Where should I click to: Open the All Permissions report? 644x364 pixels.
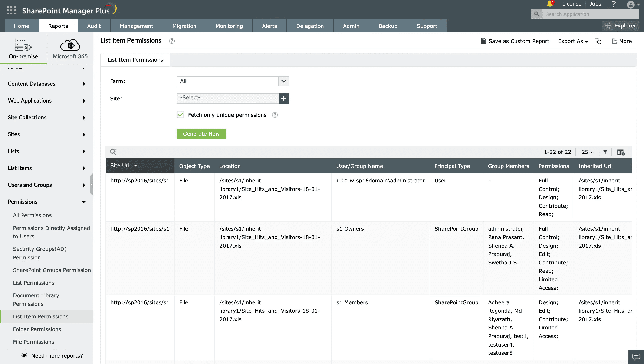[32, 215]
